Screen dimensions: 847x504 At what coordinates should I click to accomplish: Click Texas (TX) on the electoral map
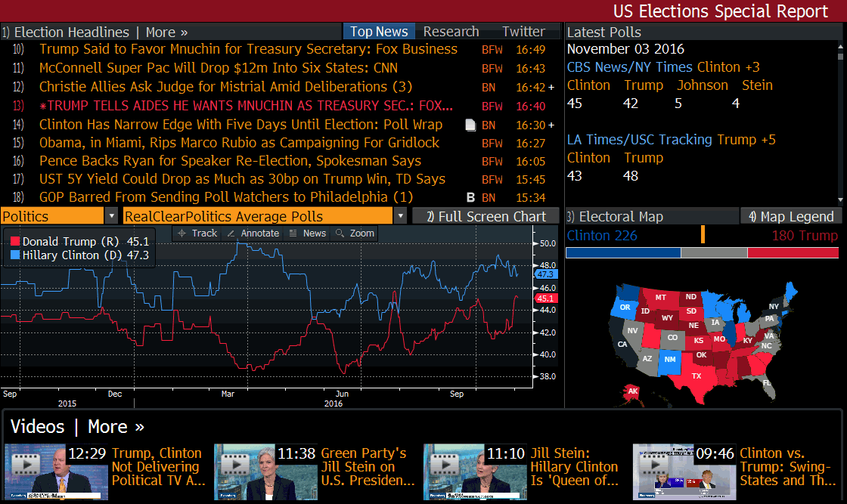click(x=697, y=376)
